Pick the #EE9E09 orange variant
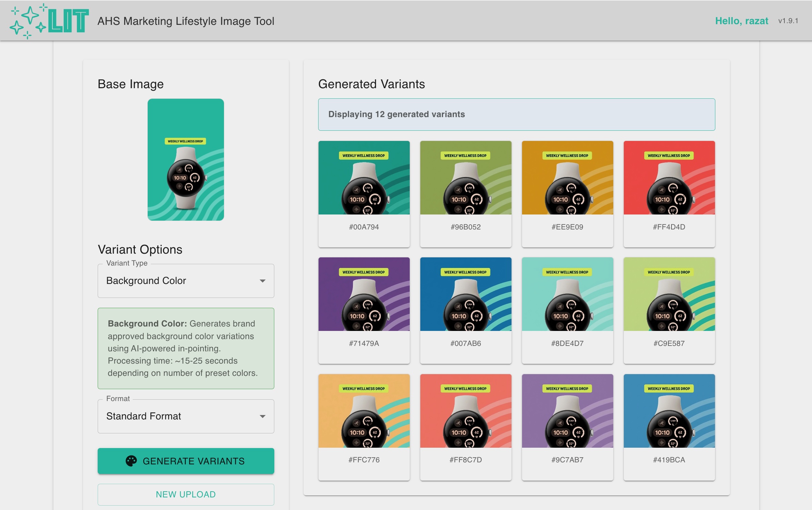Viewport: 812px width, 510px height. pos(567,178)
